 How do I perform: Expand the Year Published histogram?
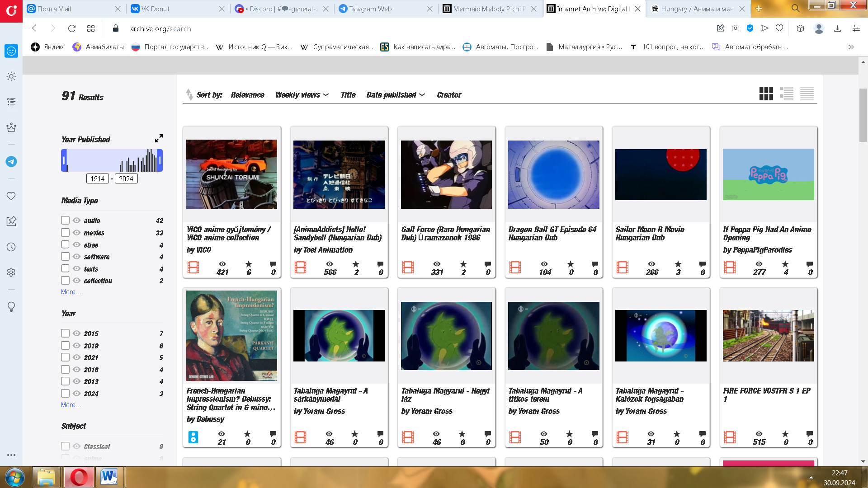click(159, 139)
